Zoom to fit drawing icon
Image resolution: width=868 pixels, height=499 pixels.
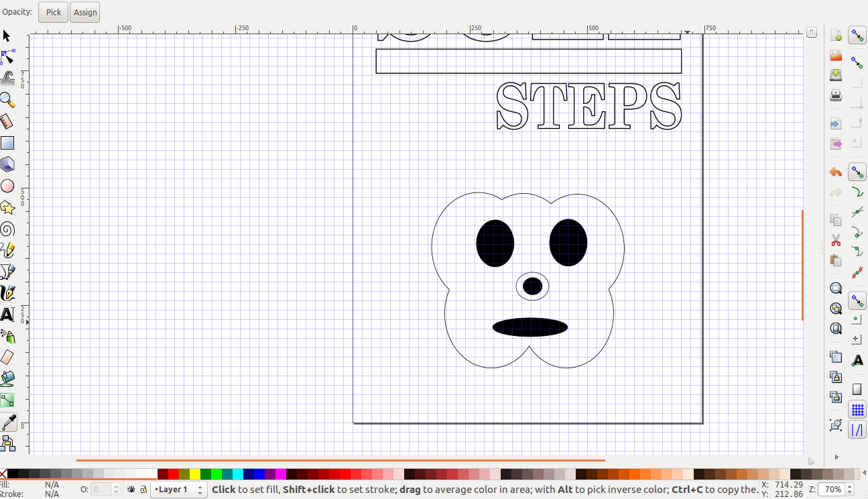pyautogui.click(x=836, y=309)
